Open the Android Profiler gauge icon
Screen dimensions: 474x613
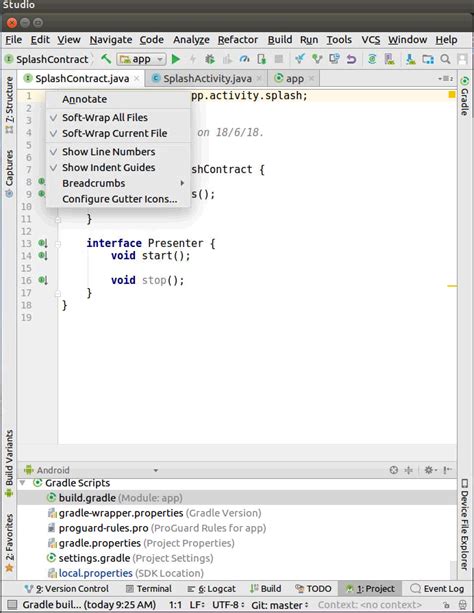(244, 59)
